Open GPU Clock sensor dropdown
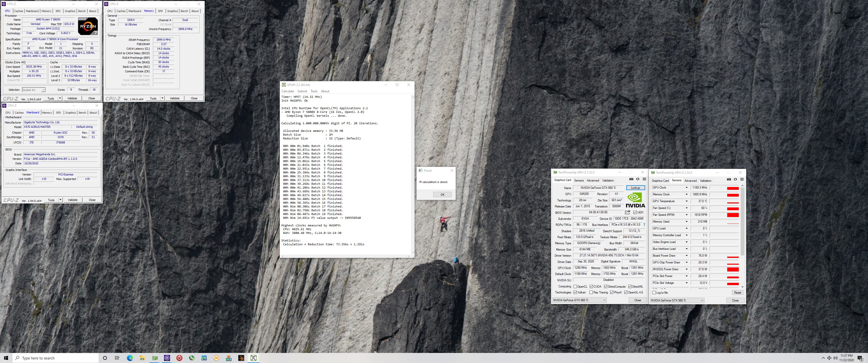 click(x=686, y=188)
